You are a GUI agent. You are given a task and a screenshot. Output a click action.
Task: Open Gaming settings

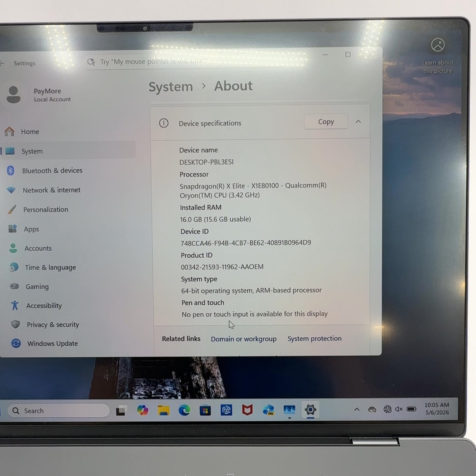coord(37,287)
